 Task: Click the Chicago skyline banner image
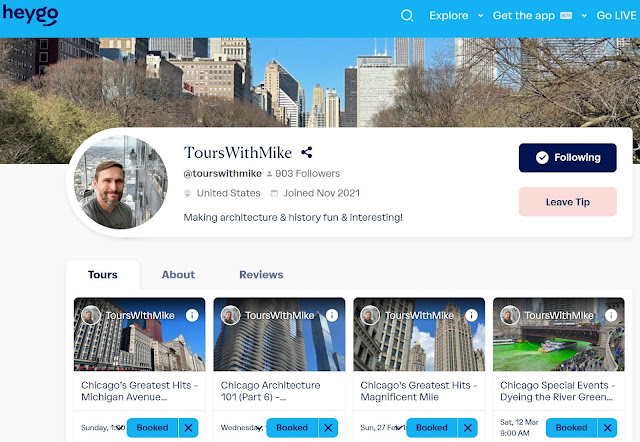pos(320,82)
